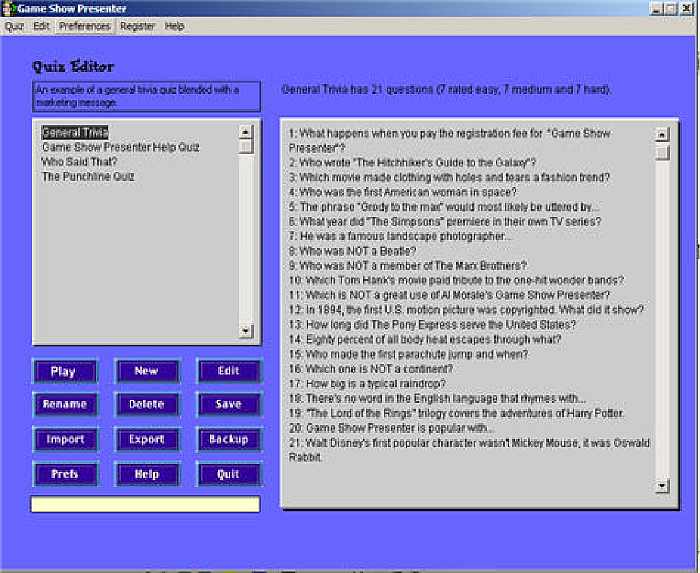Open the Help menu
Screen dimensions: 700x573
click(174, 26)
